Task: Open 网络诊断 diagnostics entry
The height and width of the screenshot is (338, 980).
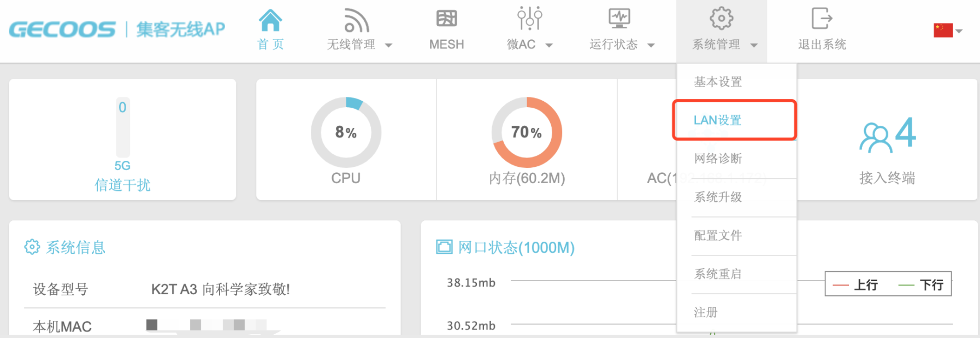Action: click(717, 158)
